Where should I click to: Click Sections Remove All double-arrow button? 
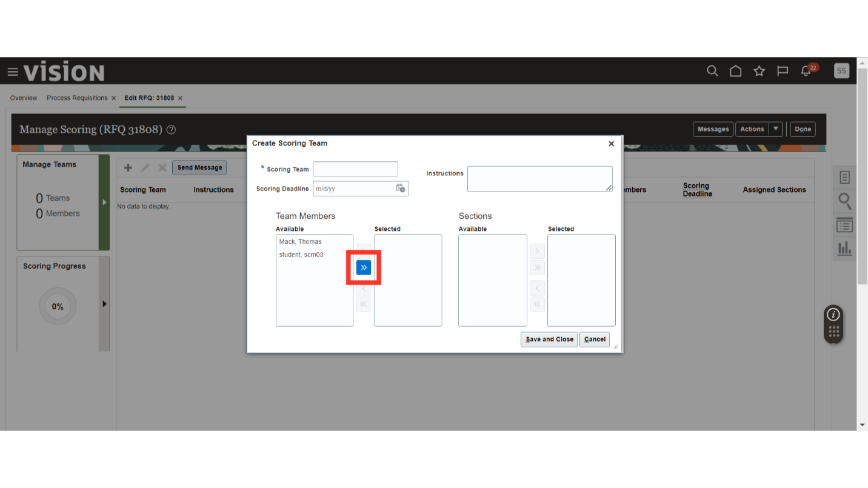(x=537, y=304)
